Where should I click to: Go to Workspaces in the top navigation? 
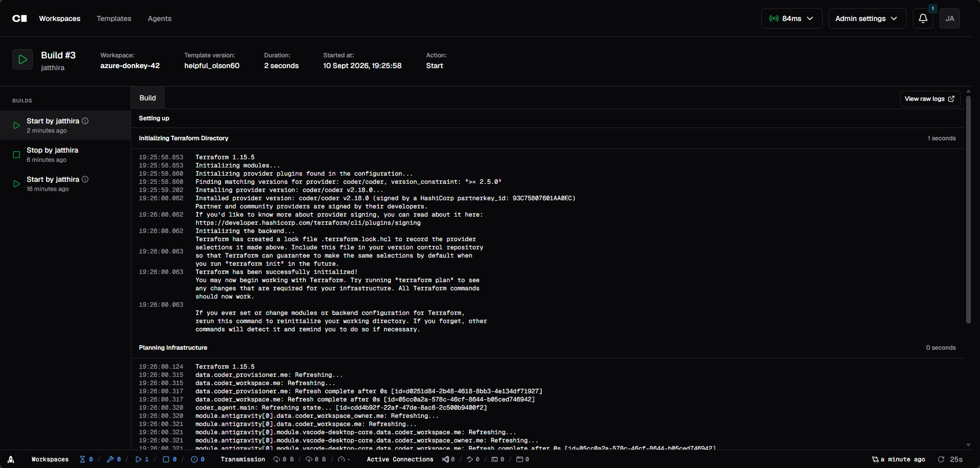click(x=59, y=18)
